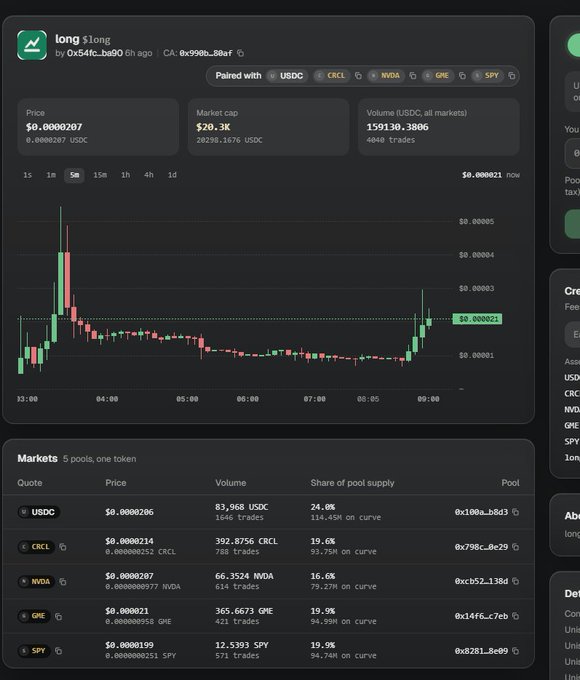This screenshot has height=680, width=580.
Task: Select SPY pair in Paired with bar
Action: (x=487, y=76)
